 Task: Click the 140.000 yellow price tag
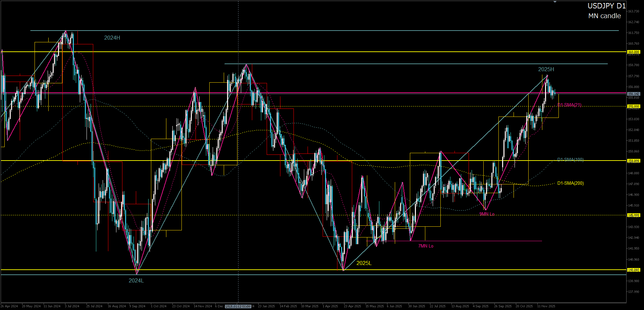pyautogui.click(x=634, y=270)
